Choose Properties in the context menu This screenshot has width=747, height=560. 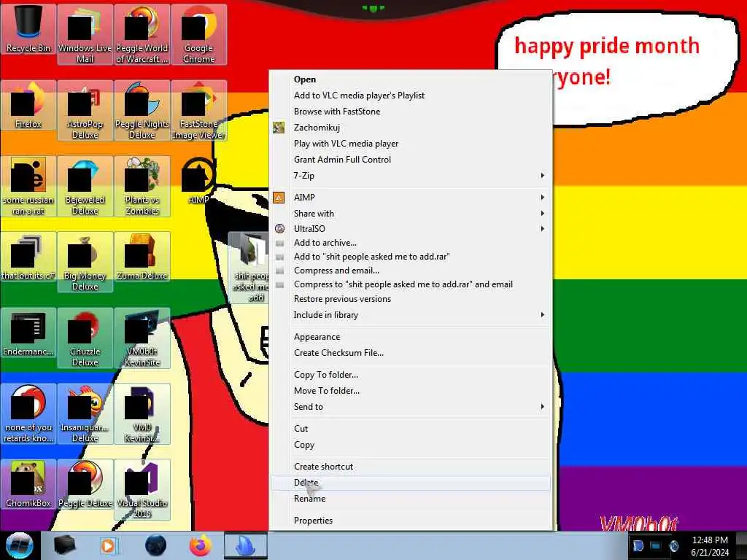[x=411, y=521]
